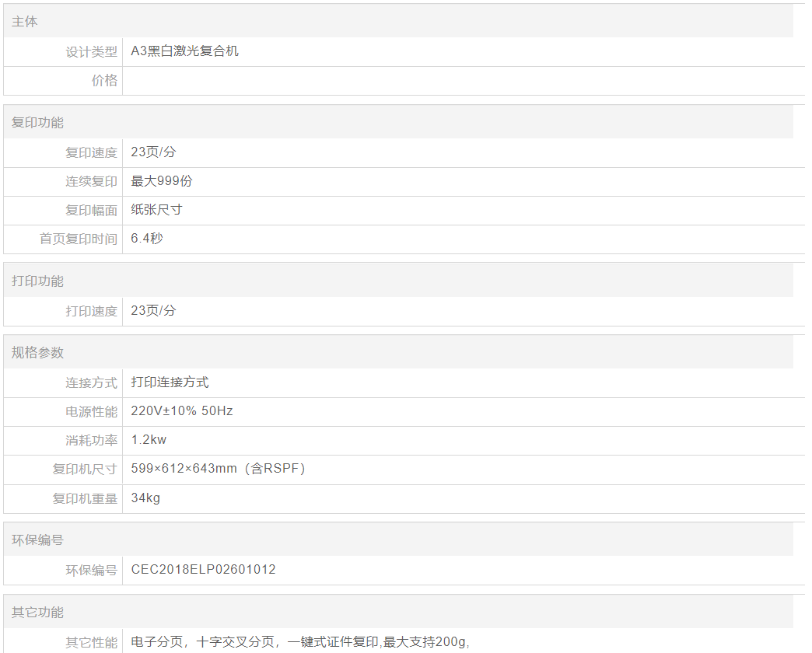Select the 最大999份 continuous copy value

pyautogui.click(x=162, y=181)
